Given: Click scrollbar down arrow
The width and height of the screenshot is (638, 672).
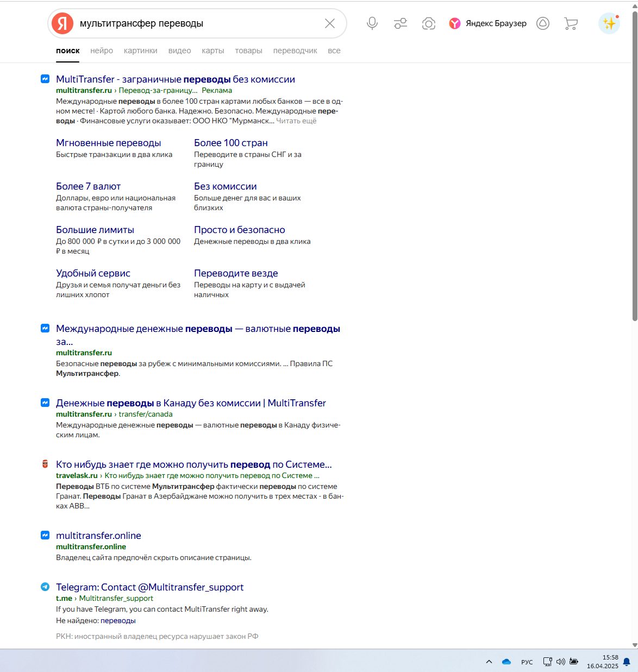Looking at the screenshot, I should (634, 645).
